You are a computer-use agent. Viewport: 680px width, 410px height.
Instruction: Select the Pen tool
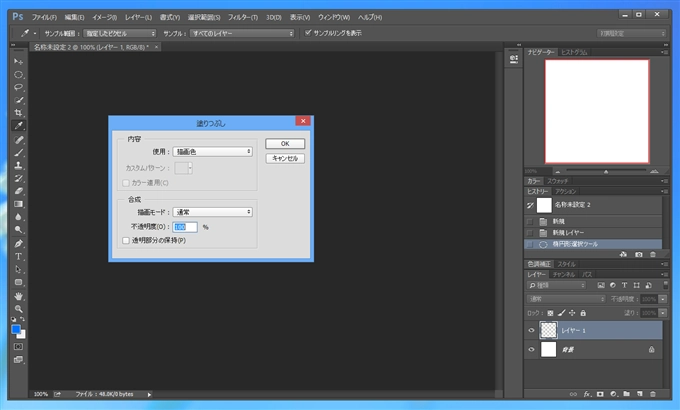(x=18, y=243)
